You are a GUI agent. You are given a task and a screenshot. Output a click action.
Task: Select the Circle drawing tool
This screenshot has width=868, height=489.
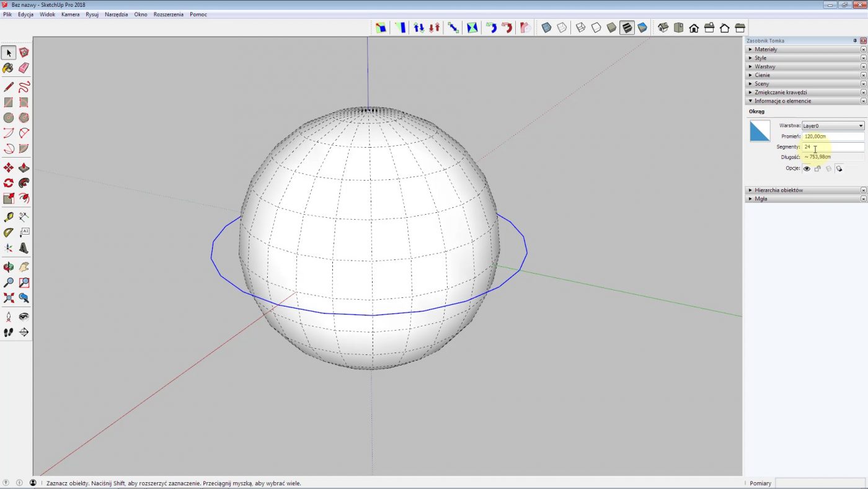pos(8,117)
